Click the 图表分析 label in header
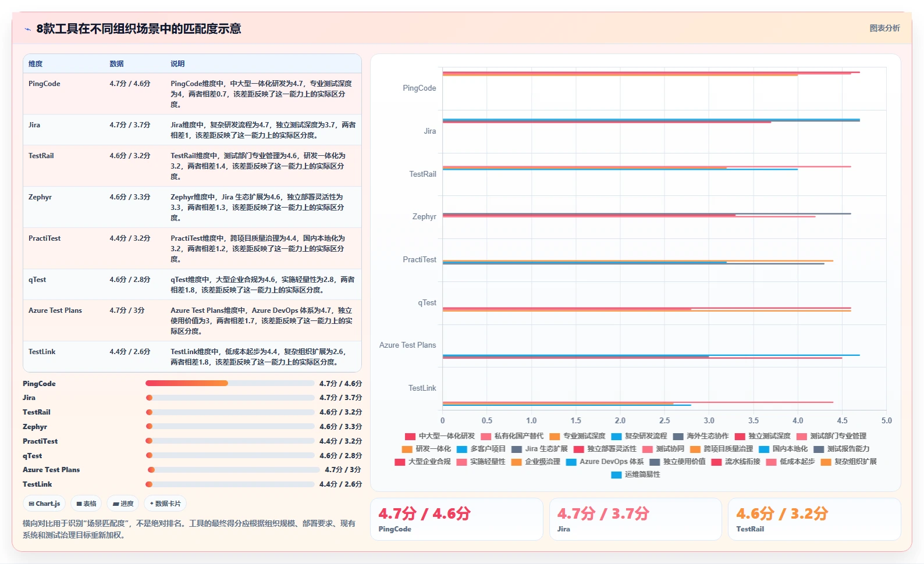924x564 pixels. [x=884, y=28]
